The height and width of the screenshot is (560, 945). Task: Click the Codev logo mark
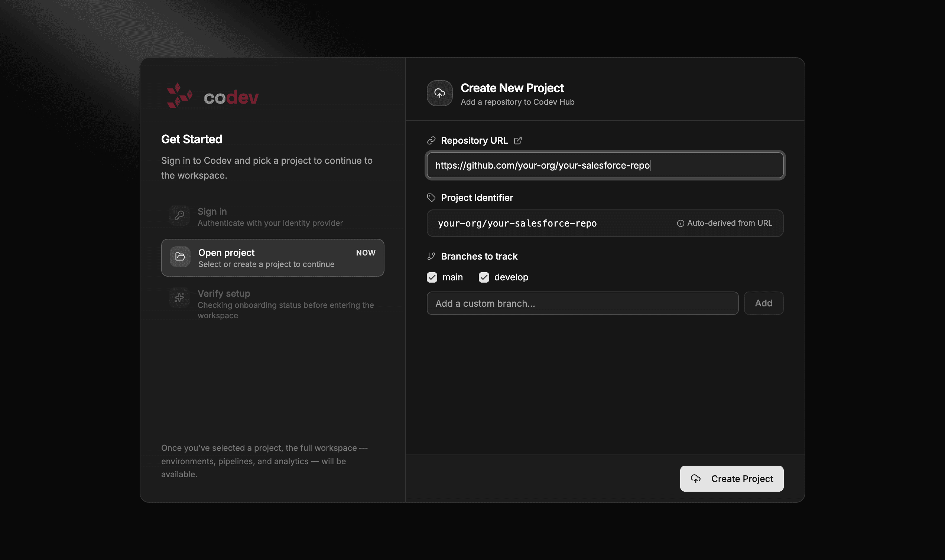coord(180,95)
